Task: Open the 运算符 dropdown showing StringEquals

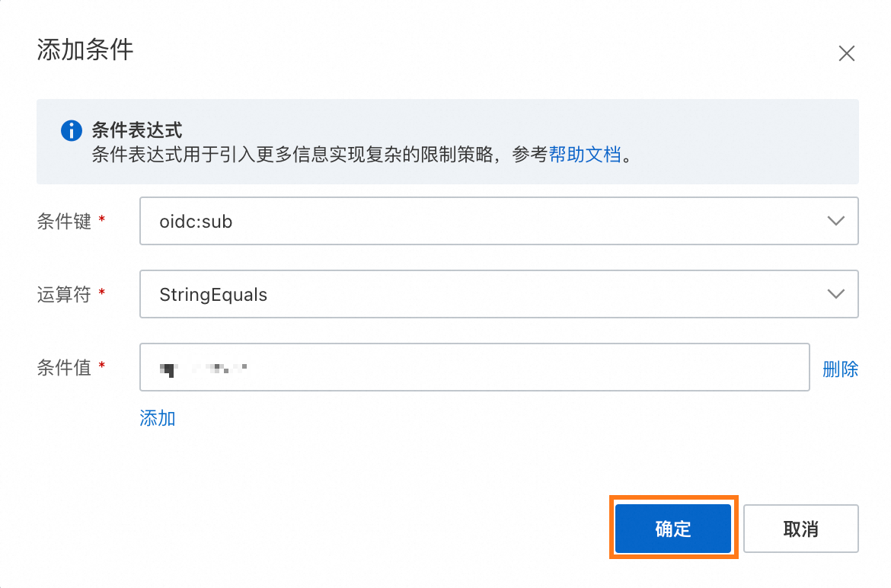Action: click(x=487, y=294)
